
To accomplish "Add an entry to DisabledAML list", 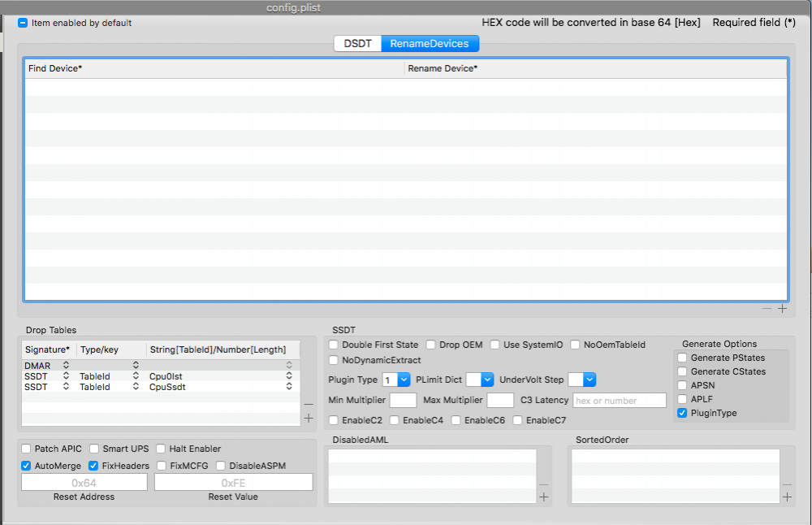I will [543, 497].
